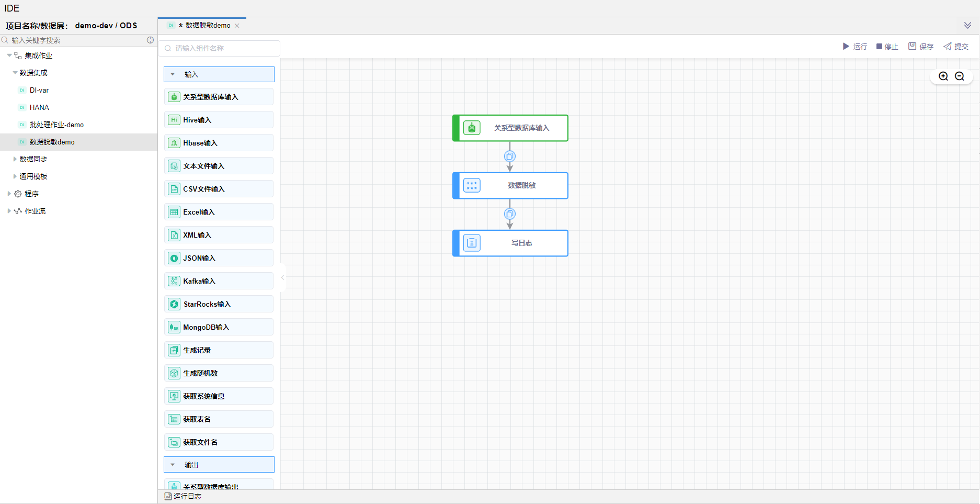The width and height of the screenshot is (980, 504).
Task: Zoom in on the canvas
Action: point(943,76)
